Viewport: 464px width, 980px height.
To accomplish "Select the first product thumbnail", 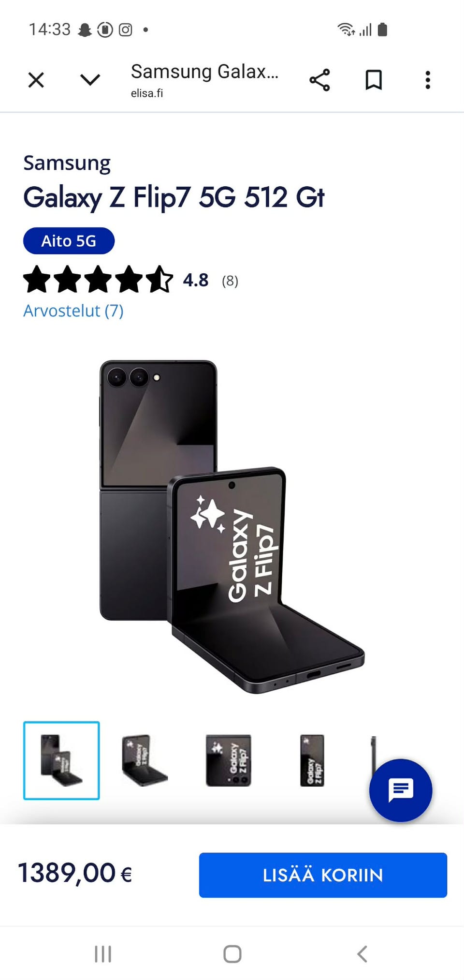I will (61, 760).
